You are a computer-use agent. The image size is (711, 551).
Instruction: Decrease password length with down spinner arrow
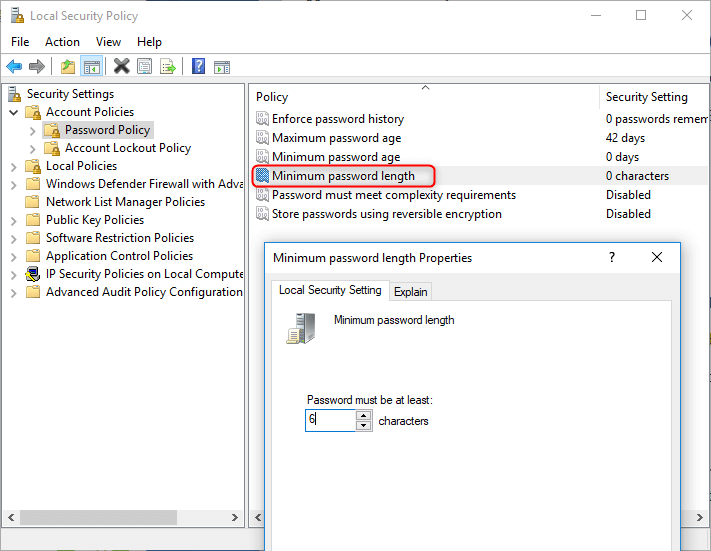pyautogui.click(x=364, y=425)
